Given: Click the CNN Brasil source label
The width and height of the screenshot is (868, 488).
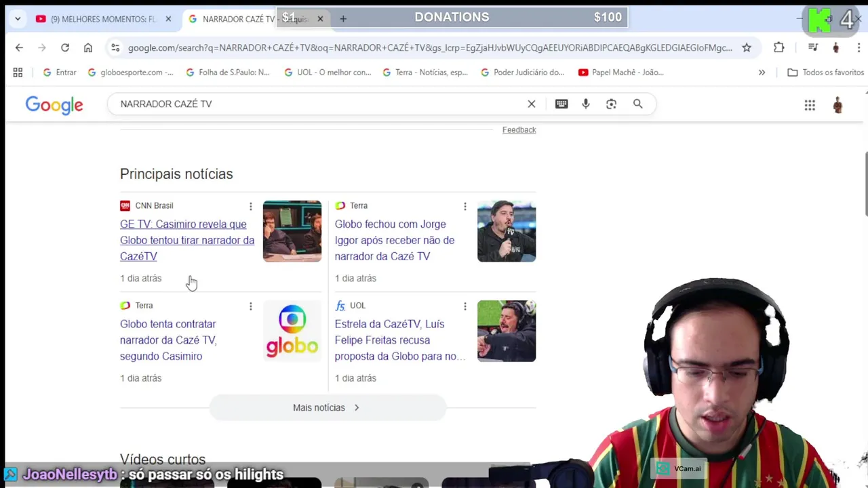Looking at the screenshot, I should [x=154, y=206].
